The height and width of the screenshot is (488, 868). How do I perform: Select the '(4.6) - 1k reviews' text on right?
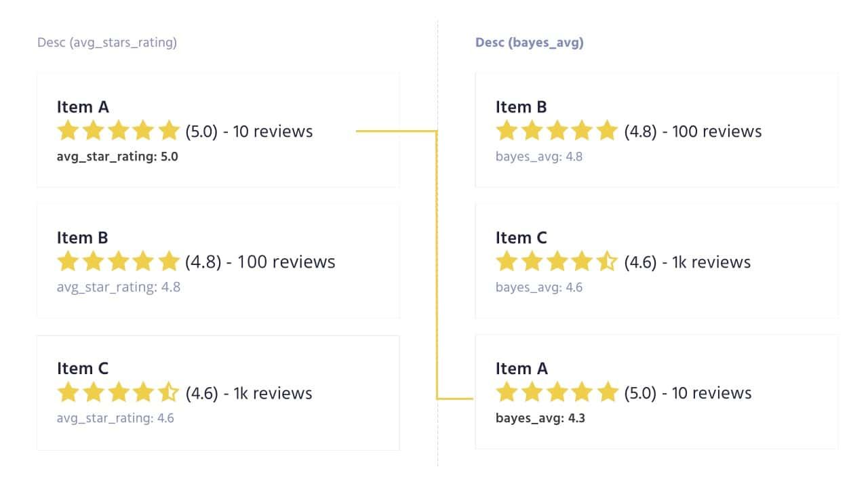(x=688, y=262)
